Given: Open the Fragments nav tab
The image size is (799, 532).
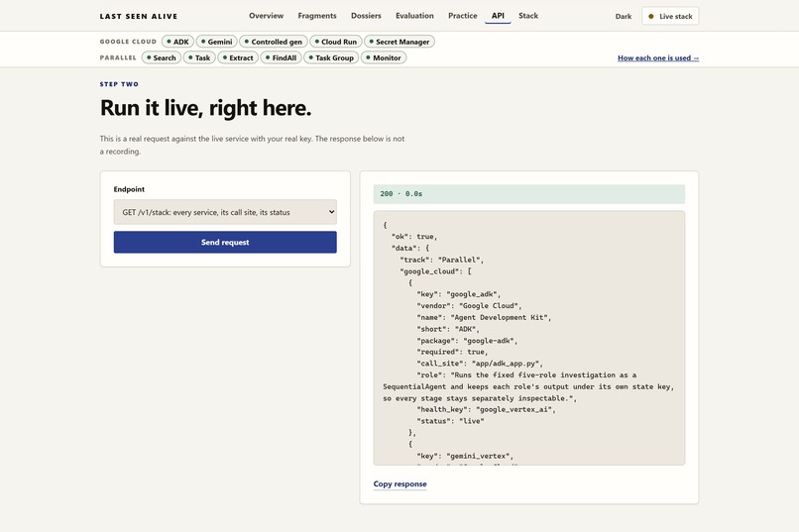Looking at the screenshot, I should click(317, 16).
